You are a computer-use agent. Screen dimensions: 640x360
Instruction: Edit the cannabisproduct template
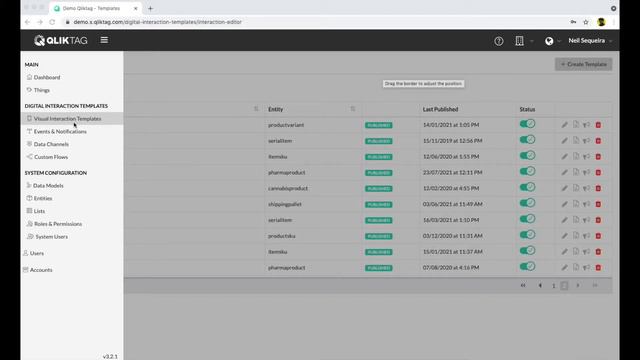[x=564, y=189]
